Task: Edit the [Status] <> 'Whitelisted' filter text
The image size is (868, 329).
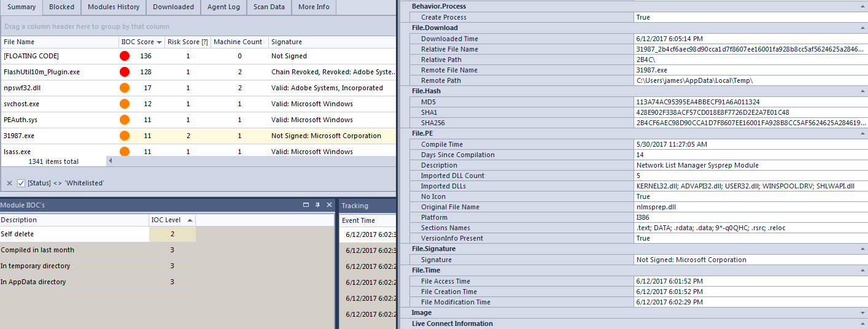Action: click(66, 183)
